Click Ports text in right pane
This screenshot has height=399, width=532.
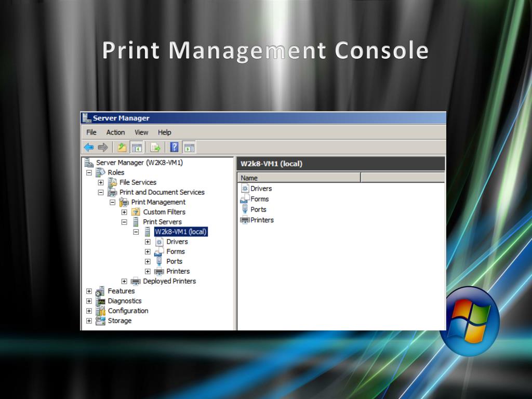(x=258, y=209)
